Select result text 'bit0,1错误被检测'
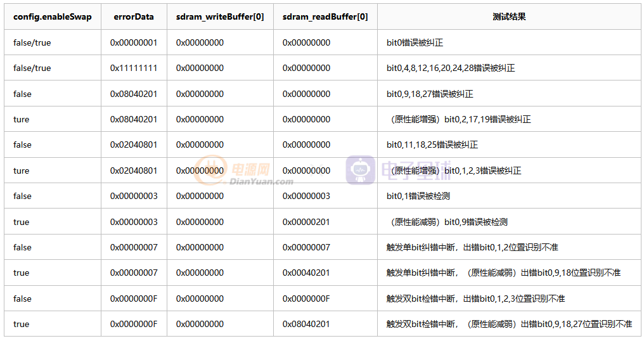This screenshot has height=341, width=644. (418, 196)
